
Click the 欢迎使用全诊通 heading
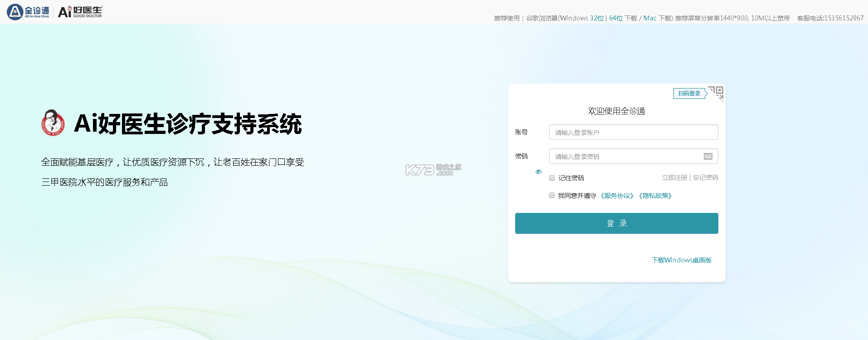617,111
